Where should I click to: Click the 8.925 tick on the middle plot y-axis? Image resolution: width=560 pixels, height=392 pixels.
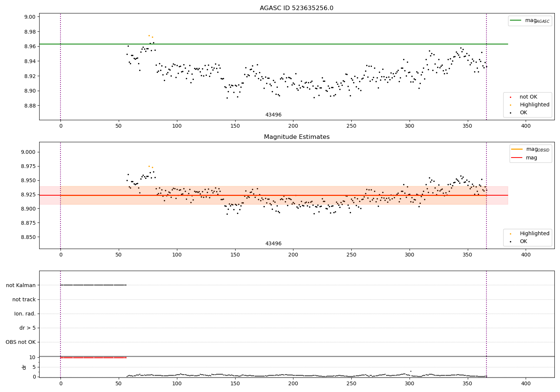(x=28, y=195)
